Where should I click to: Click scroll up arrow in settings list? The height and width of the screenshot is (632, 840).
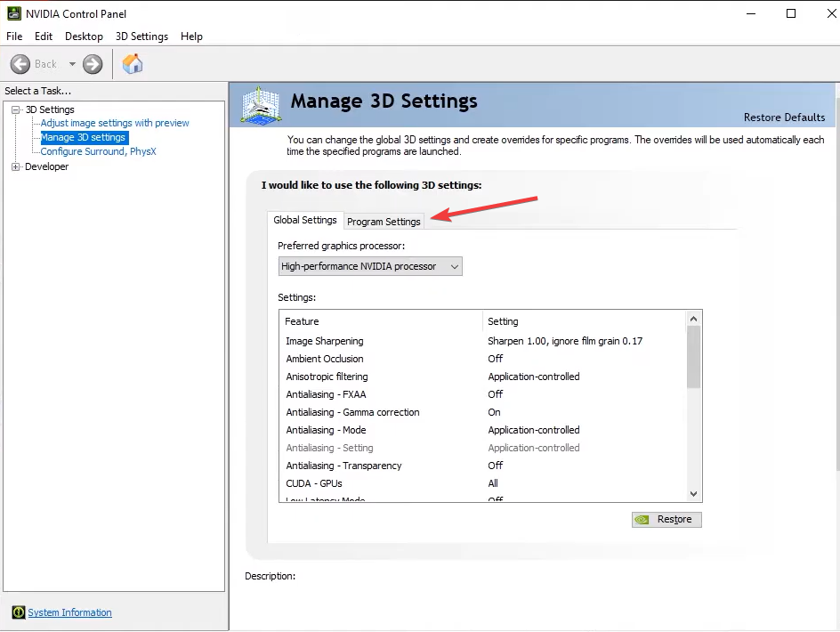694,319
